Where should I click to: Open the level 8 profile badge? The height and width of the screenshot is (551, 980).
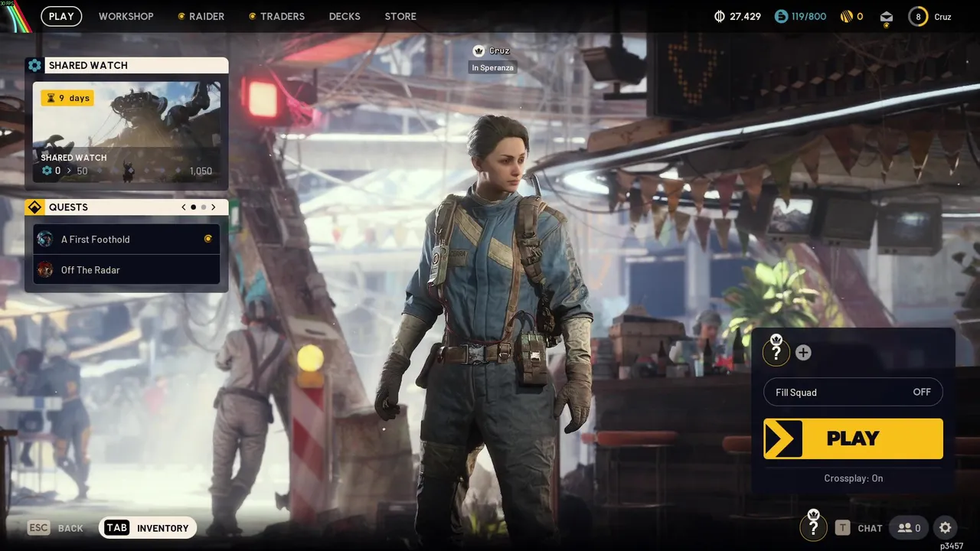(918, 16)
